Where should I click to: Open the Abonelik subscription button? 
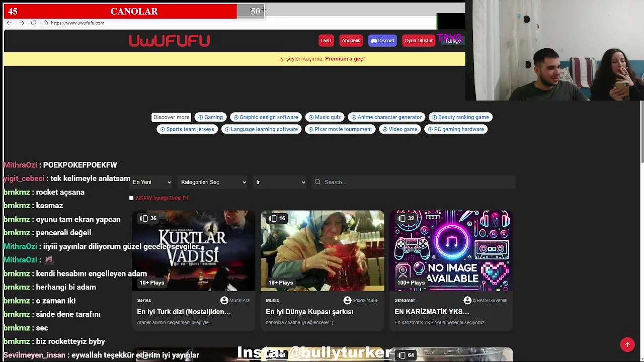tap(351, 41)
